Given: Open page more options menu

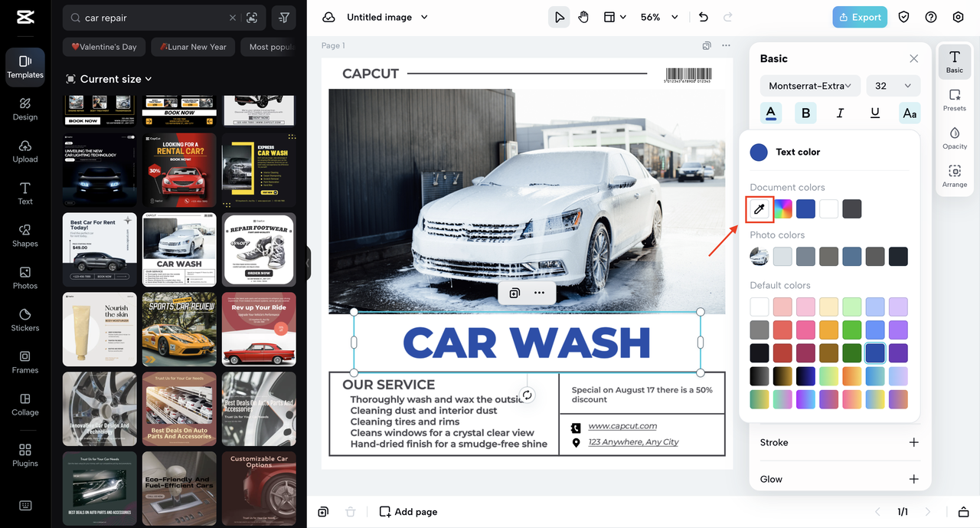Looking at the screenshot, I should pos(726,46).
